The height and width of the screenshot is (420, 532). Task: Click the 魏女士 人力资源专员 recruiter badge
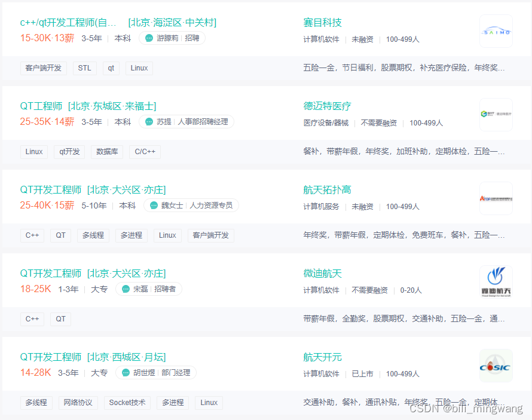(x=191, y=206)
